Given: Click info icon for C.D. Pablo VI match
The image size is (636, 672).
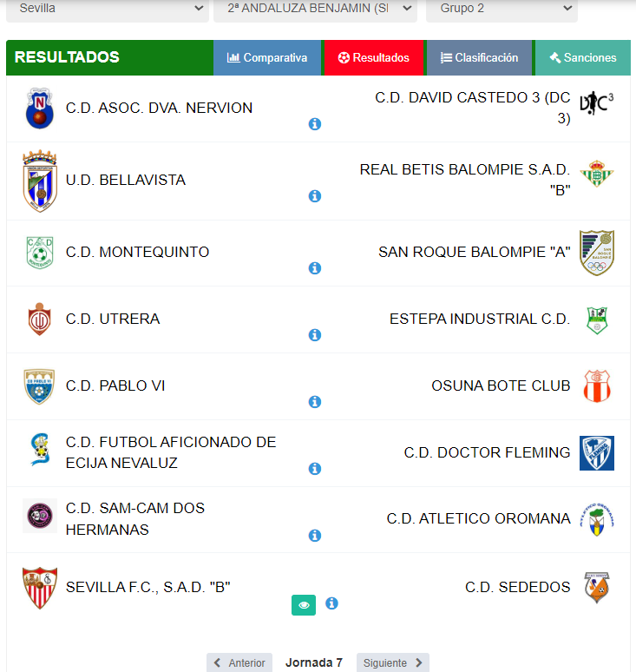Looking at the screenshot, I should tap(315, 402).
